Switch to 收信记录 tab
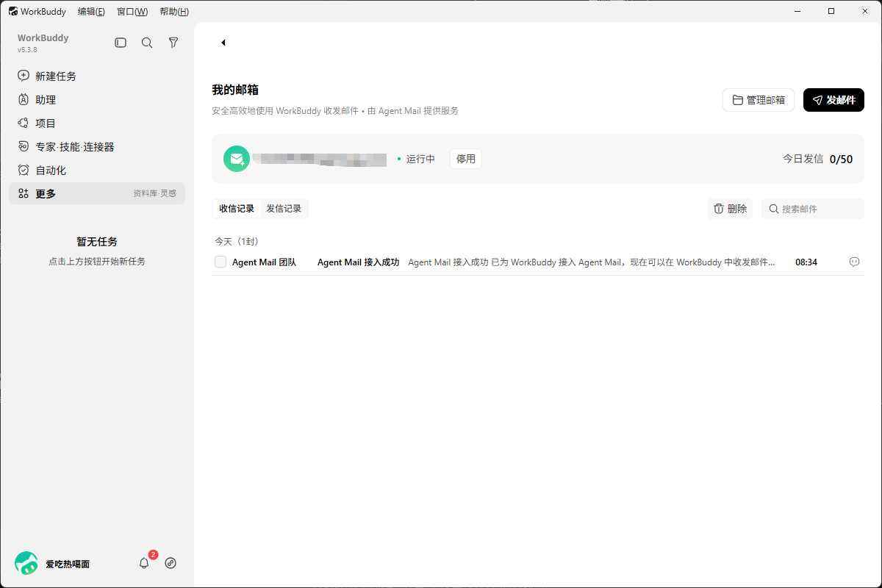Screen dimensions: 882x588 coord(237,209)
